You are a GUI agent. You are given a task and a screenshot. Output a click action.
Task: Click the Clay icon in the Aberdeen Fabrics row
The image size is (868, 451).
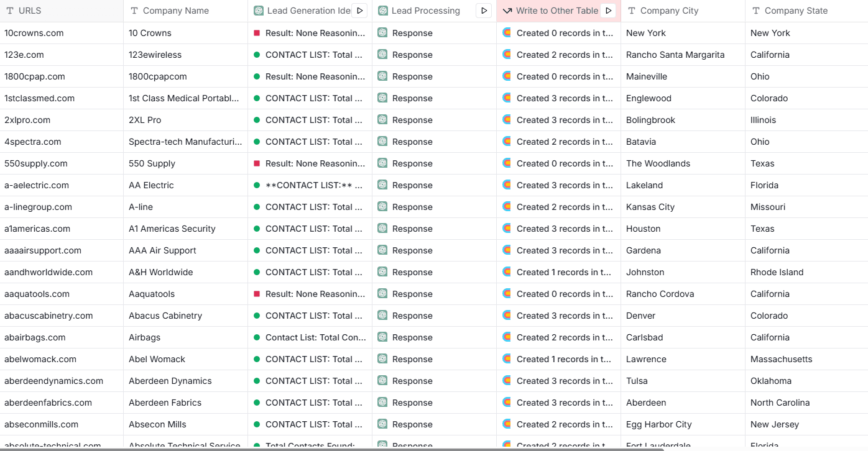507,402
